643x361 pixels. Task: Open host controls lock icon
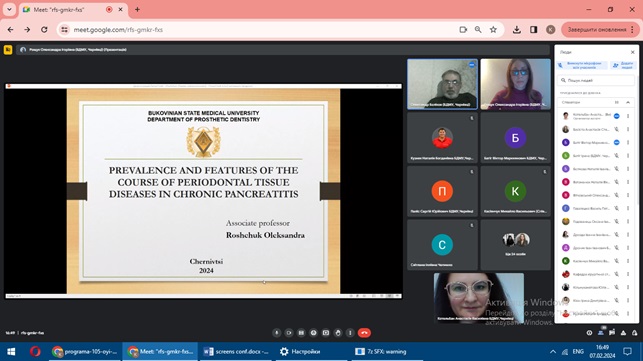[x=635, y=333]
